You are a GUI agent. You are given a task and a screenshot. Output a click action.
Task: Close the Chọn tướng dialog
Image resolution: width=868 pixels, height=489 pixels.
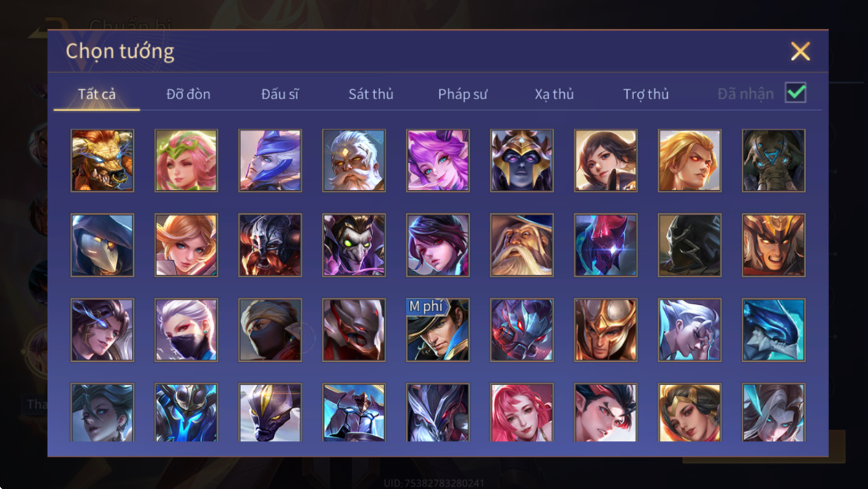coord(800,52)
